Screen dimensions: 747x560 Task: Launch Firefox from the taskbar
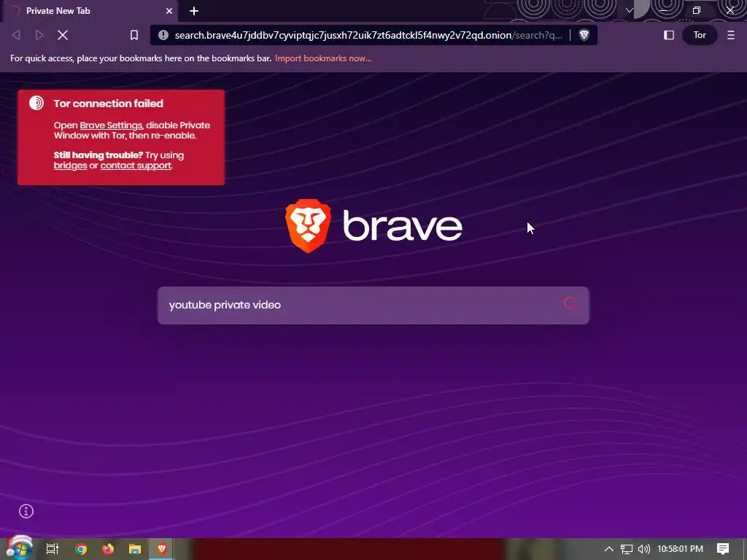pos(108,548)
